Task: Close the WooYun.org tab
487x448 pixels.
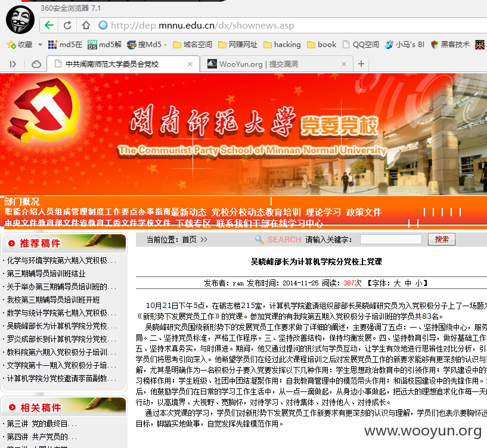Action: tap(344, 64)
